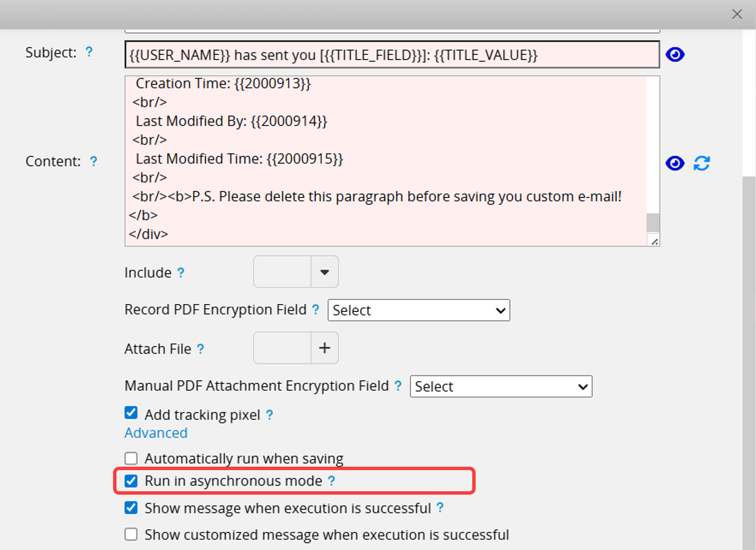
Task: Open Record PDF Encryption Field select box
Action: (419, 310)
